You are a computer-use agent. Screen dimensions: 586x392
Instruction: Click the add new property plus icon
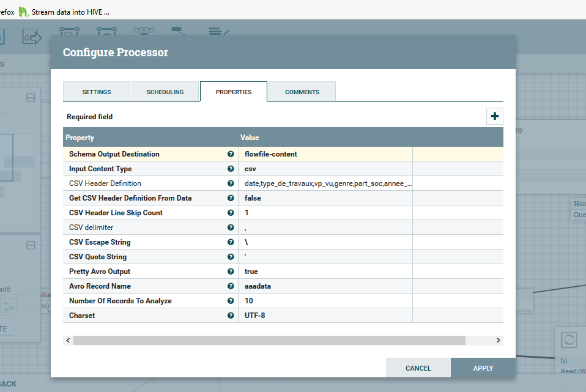(494, 116)
